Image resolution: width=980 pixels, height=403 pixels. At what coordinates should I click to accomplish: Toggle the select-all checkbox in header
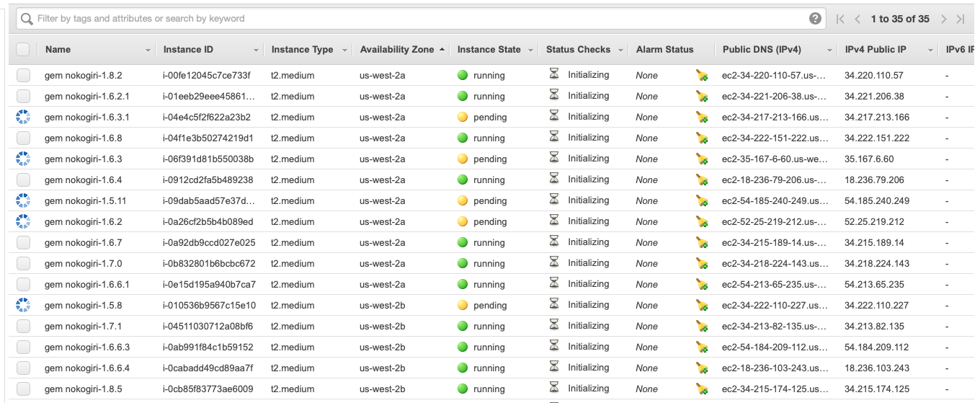click(x=23, y=49)
